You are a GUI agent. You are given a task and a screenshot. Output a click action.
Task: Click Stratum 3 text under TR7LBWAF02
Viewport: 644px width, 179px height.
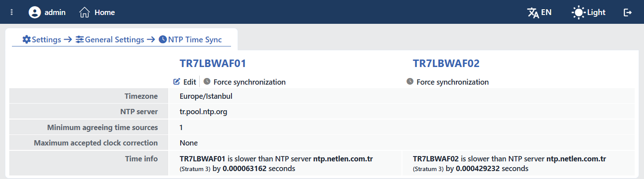tap(428, 169)
